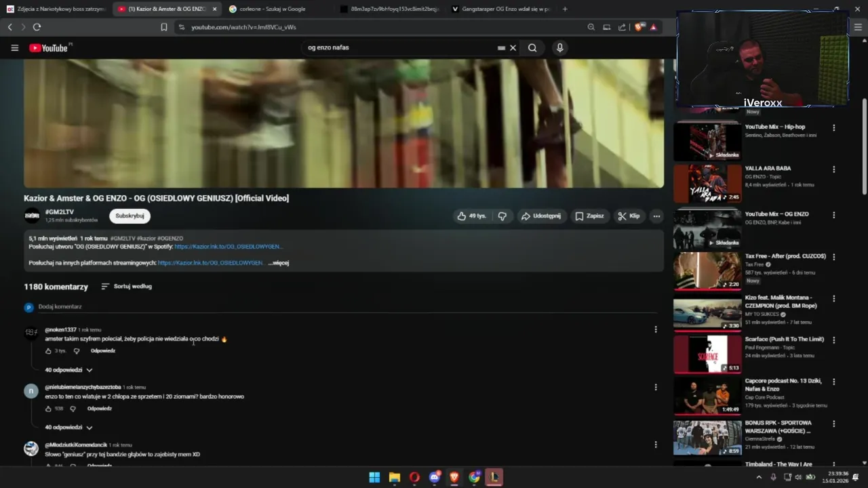Like the video with thumbs up
Image resolution: width=868 pixels, height=488 pixels.
[471, 216]
